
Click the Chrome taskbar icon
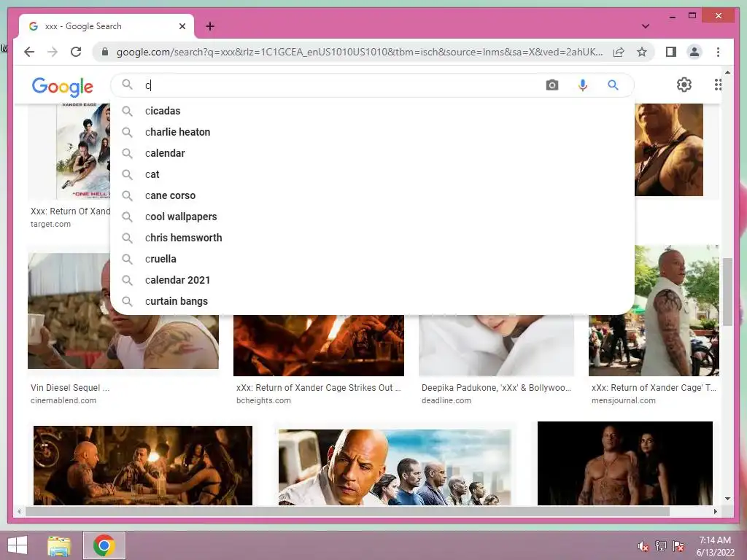pyautogui.click(x=104, y=545)
